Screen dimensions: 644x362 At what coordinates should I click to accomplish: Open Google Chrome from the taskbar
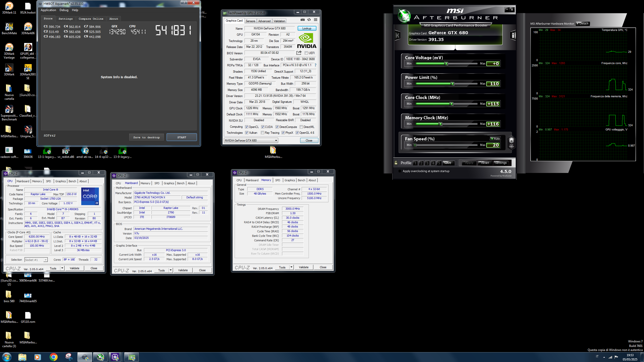[53, 357]
